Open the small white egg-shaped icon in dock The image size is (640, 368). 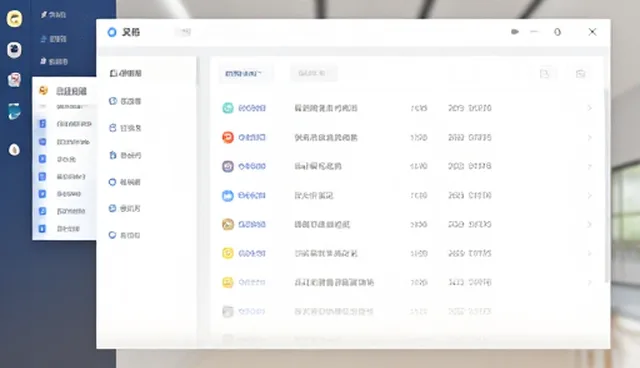pyautogui.click(x=14, y=150)
